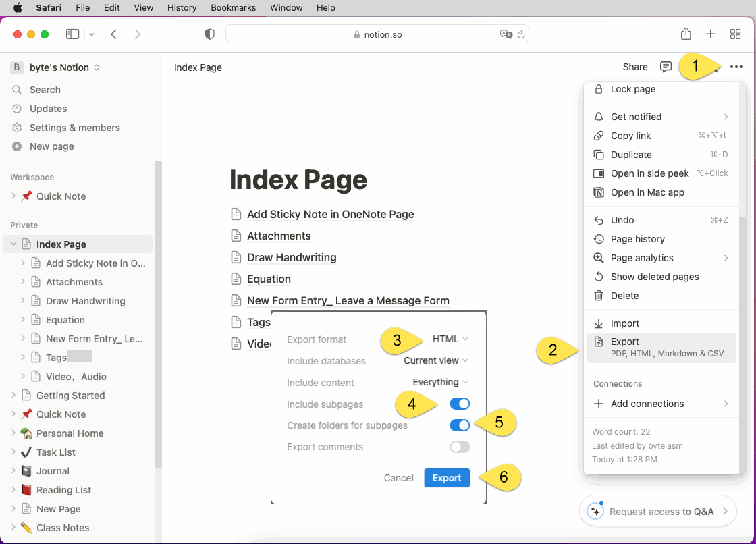Click the three-dot page menu icon

tap(736, 67)
